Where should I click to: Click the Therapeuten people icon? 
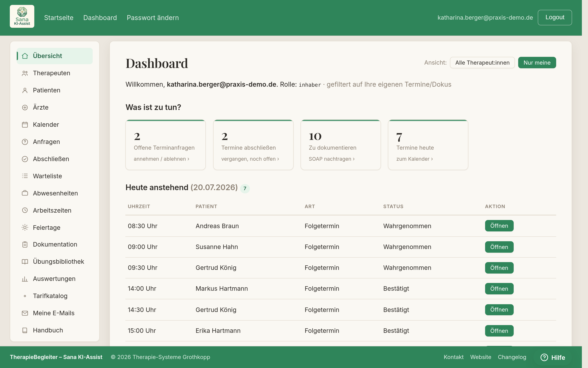[x=25, y=73]
